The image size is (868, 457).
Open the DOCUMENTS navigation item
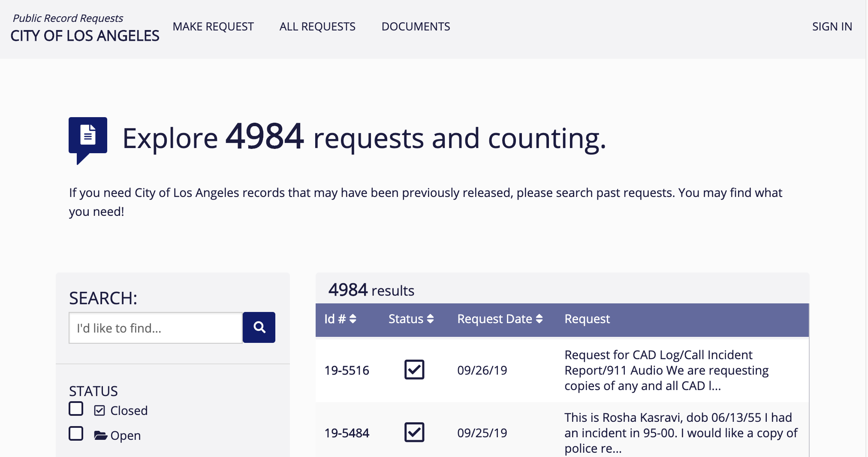[416, 27]
